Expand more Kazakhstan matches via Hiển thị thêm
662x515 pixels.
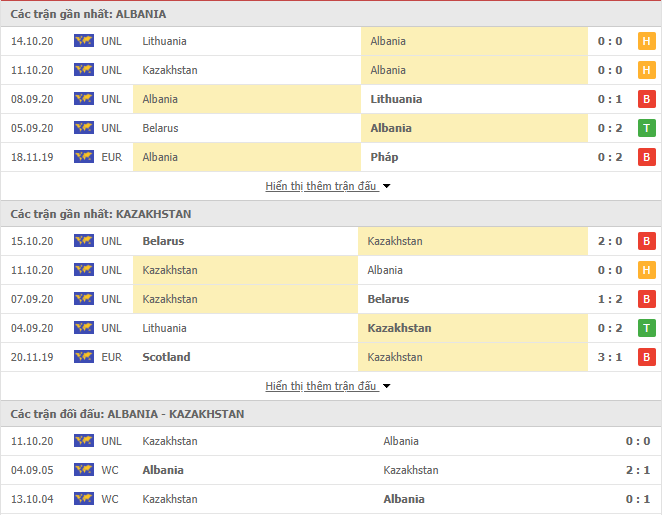tap(320, 386)
